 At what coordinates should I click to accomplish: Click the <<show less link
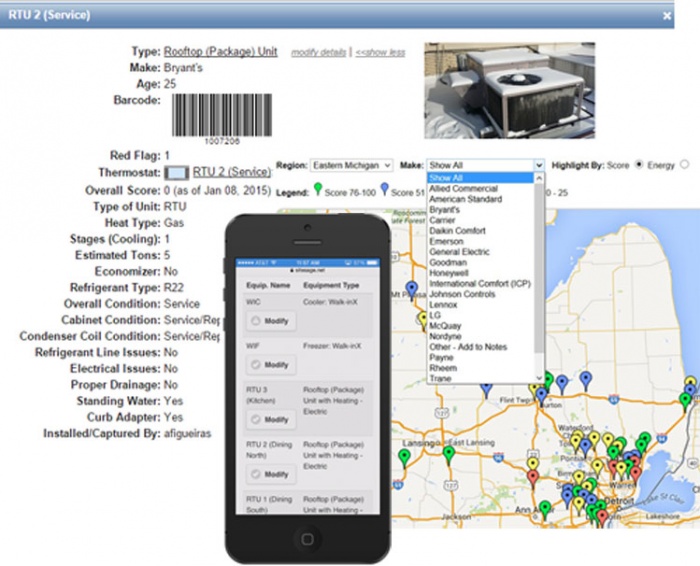(380, 52)
